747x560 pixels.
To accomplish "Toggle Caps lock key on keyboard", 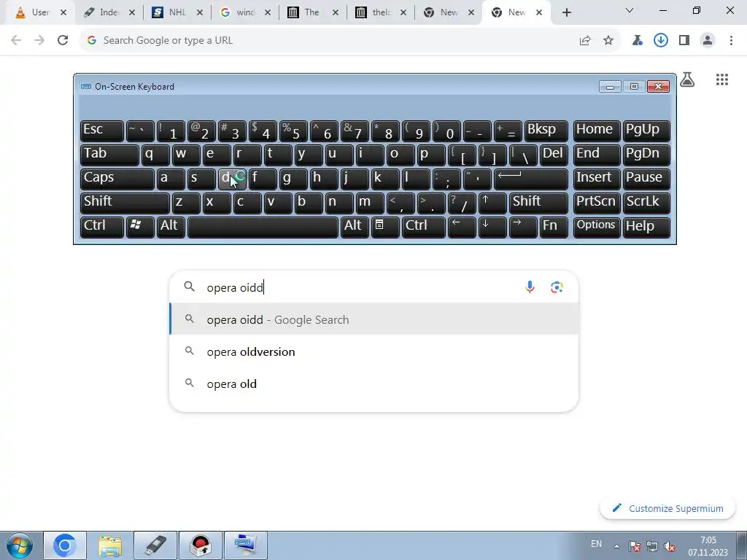I will [117, 179].
